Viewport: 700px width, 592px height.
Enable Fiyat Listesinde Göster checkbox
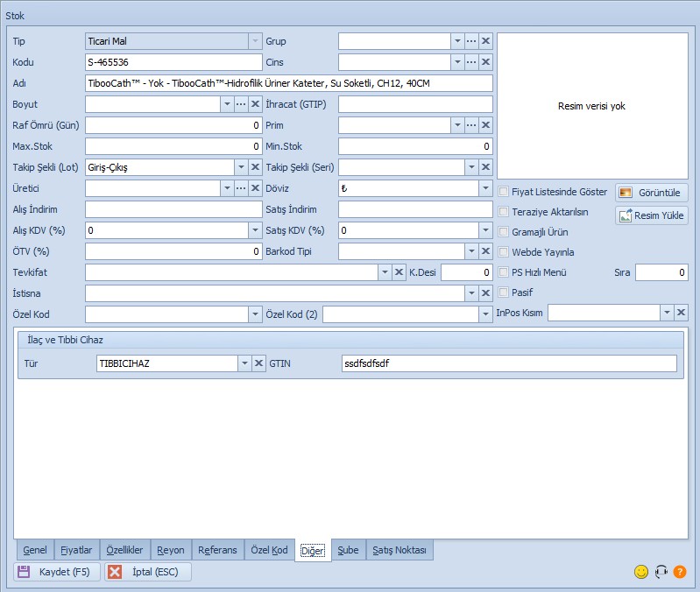coord(504,192)
